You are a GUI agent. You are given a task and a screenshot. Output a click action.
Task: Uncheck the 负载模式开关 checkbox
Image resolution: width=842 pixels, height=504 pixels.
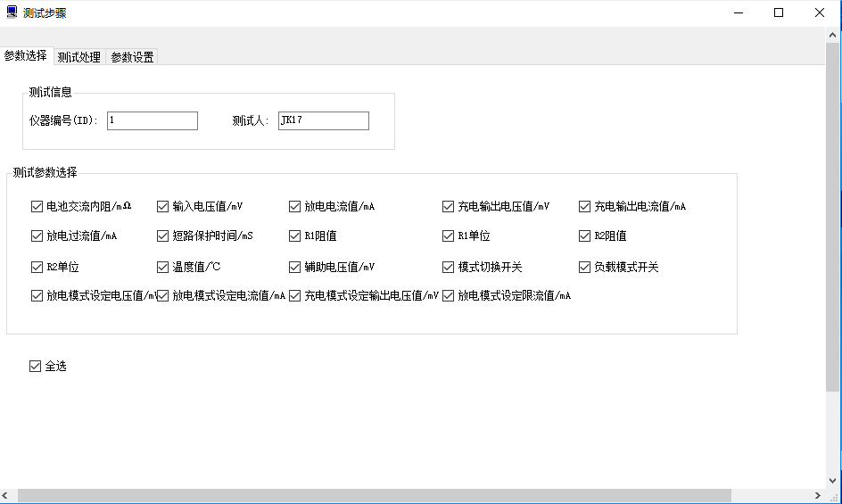pyautogui.click(x=585, y=267)
